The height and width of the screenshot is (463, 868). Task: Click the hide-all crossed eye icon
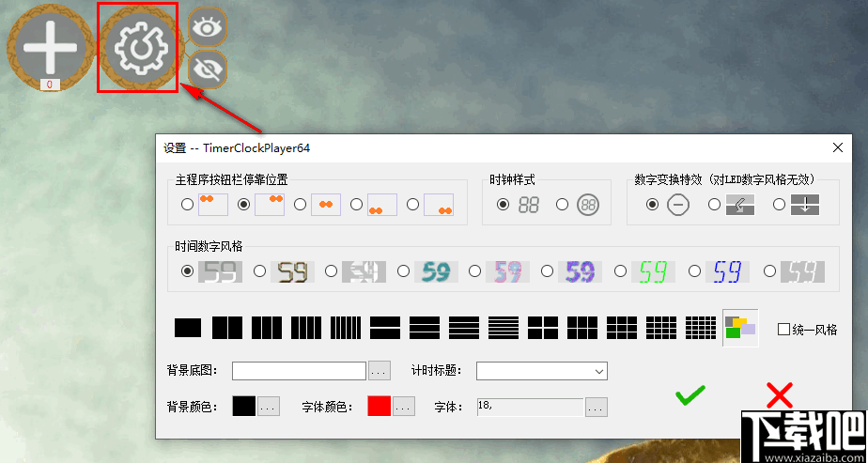click(x=208, y=69)
